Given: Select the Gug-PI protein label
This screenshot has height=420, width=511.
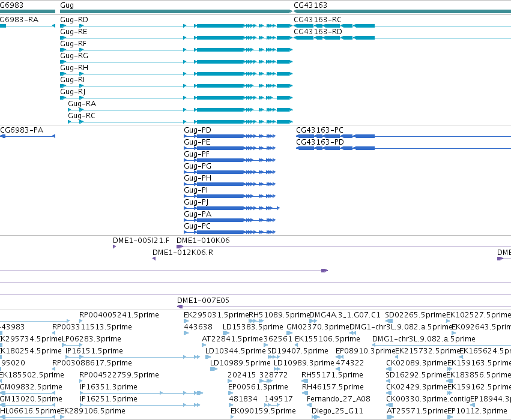Looking at the screenshot, I should click(x=196, y=190).
